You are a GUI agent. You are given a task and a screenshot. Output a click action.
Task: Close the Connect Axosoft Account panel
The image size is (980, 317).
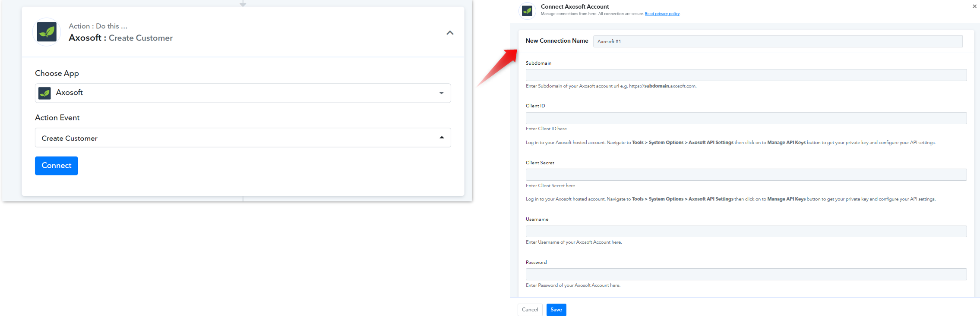coord(974,6)
